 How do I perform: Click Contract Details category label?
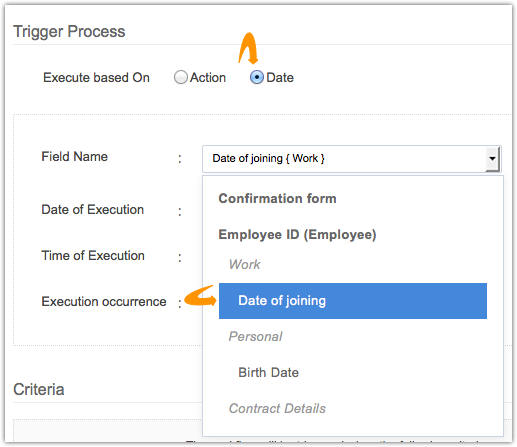[277, 408]
